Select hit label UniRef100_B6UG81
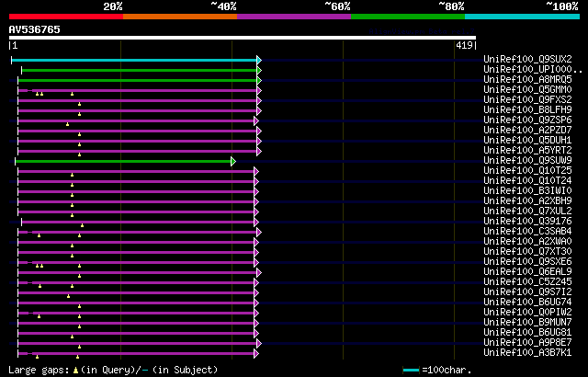The width and height of the screenshot is (588, 377). point(527,333)
